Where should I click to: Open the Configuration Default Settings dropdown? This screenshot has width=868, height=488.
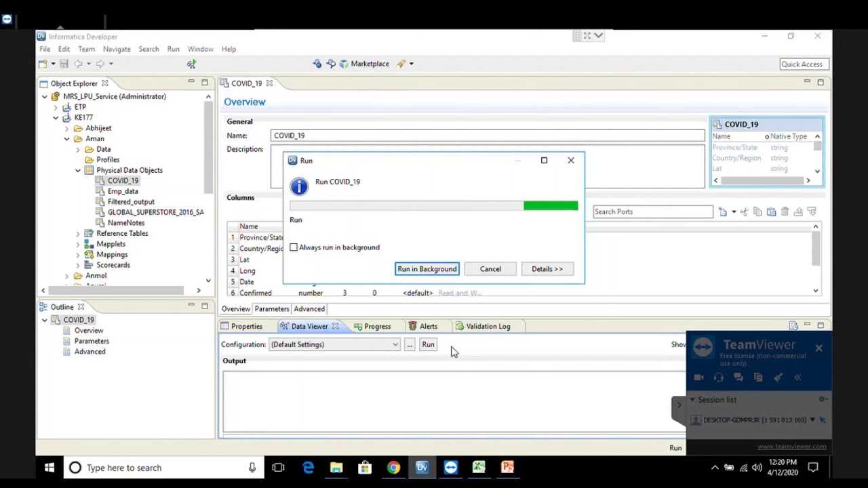[x=335, y=344]
